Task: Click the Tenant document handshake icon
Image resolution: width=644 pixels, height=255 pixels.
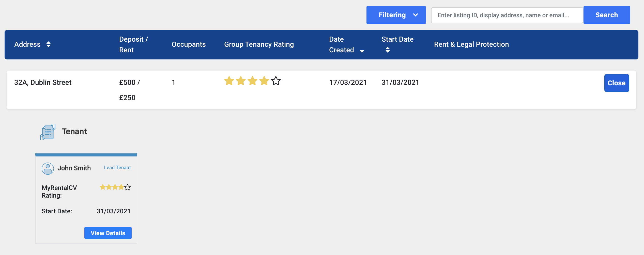Action: pos(48,132)
